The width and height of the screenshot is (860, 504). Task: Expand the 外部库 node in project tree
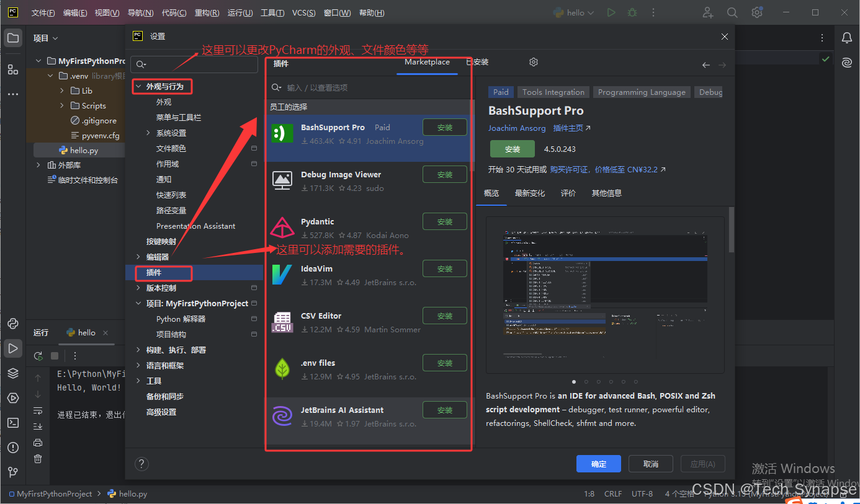38,165
